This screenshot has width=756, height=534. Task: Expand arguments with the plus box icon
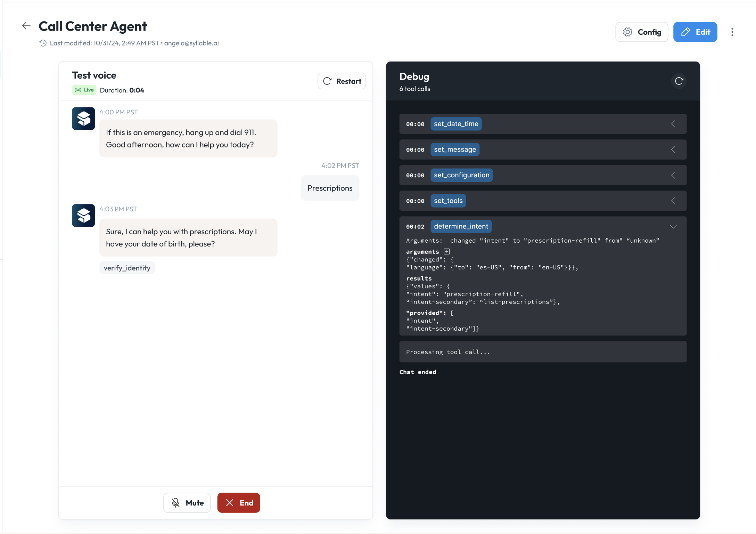click(447, 251)
